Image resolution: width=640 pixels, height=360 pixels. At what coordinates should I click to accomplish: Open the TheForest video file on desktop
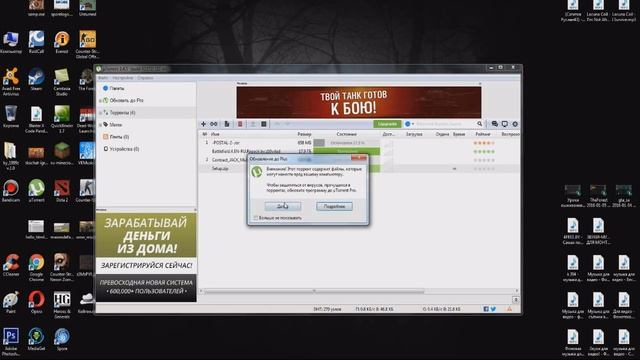[598, 196]
